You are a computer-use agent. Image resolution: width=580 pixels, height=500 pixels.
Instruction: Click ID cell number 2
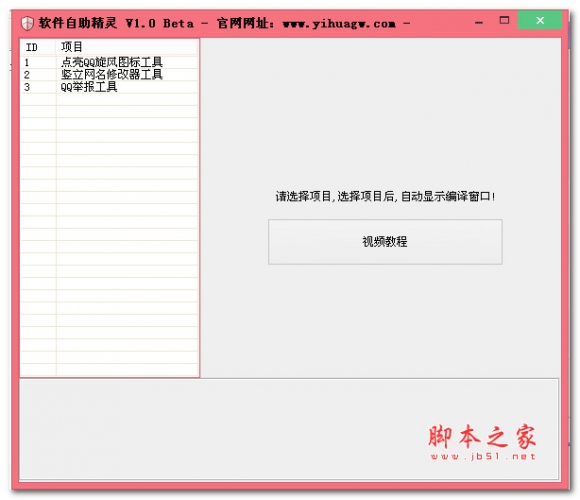click(x=27, y=75)
